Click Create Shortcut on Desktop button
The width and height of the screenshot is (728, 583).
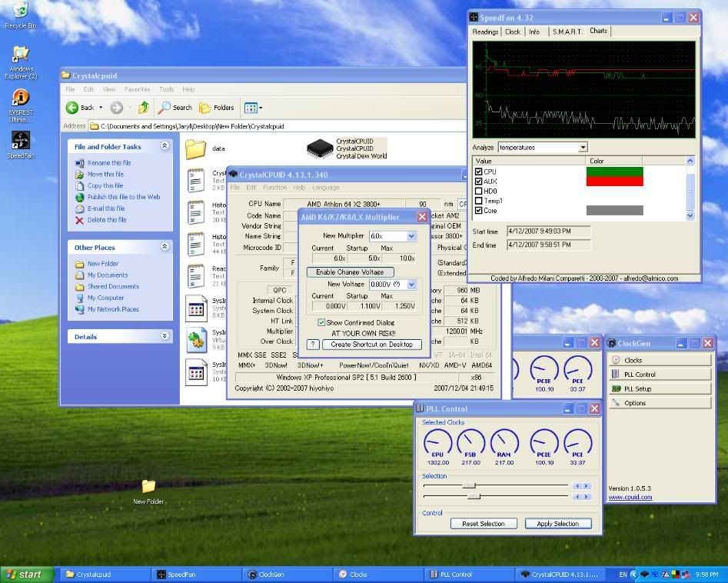[x=371, y=345]
